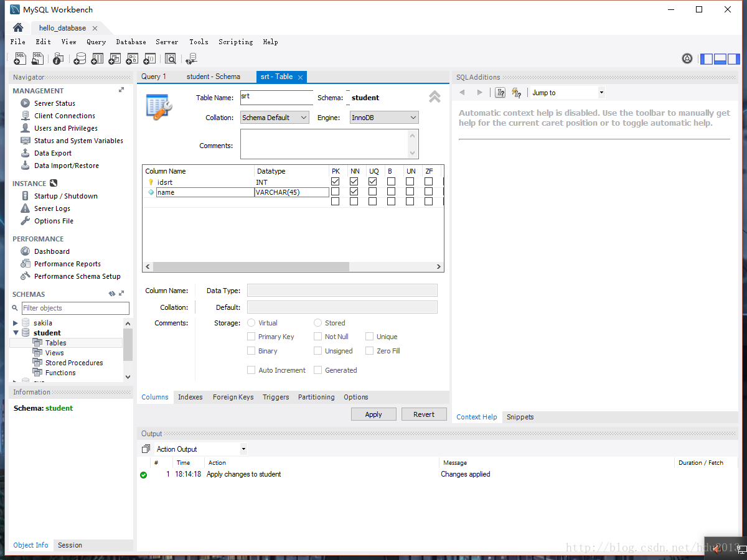The width and height of the screenshot is (747, 560).
Task: Click the Navigator panel expand icon
Action: tap(121, 90)
